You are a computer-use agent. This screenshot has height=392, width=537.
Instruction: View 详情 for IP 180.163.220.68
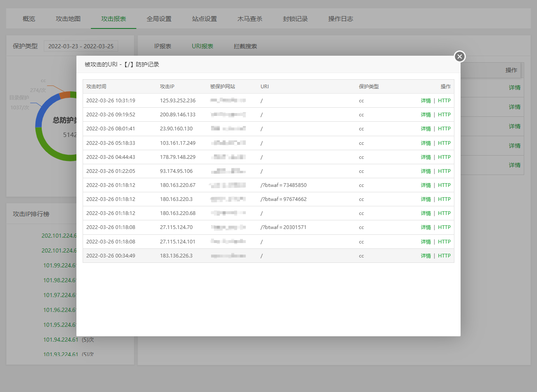(425, 213)
